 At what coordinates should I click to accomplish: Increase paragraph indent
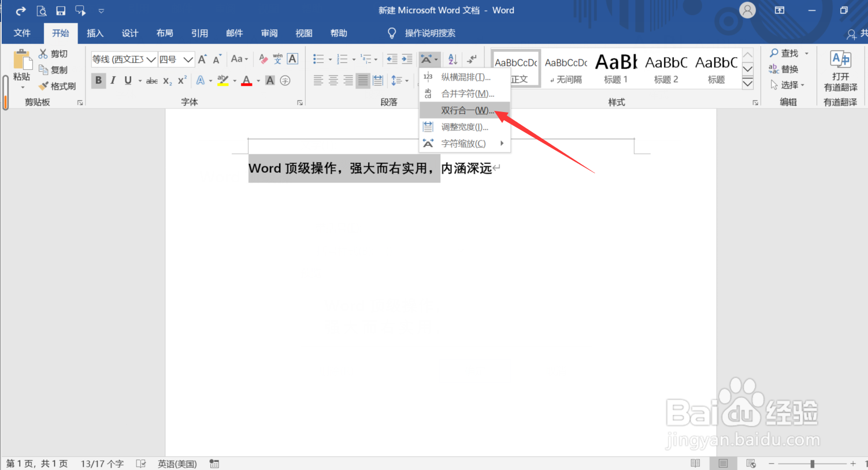click(x=407, y=59)
